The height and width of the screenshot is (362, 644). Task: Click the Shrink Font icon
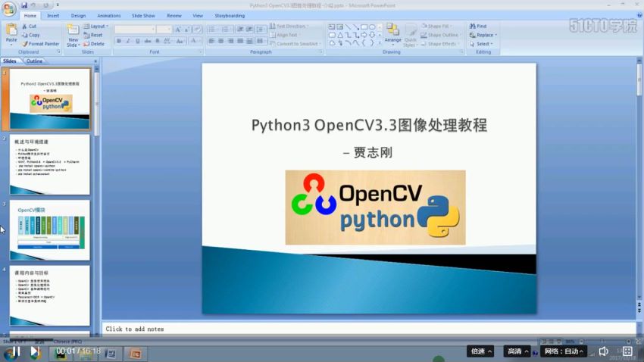tap(187, 30)
